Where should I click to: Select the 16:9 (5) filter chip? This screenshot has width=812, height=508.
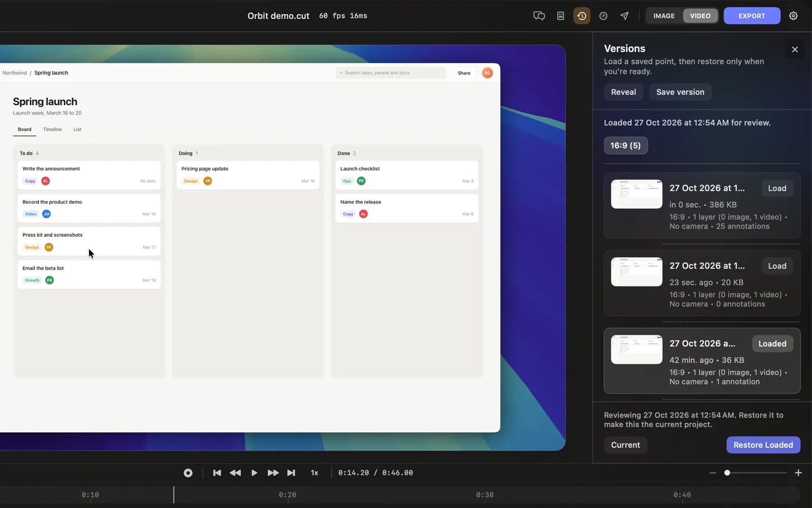tap(626, 145)
